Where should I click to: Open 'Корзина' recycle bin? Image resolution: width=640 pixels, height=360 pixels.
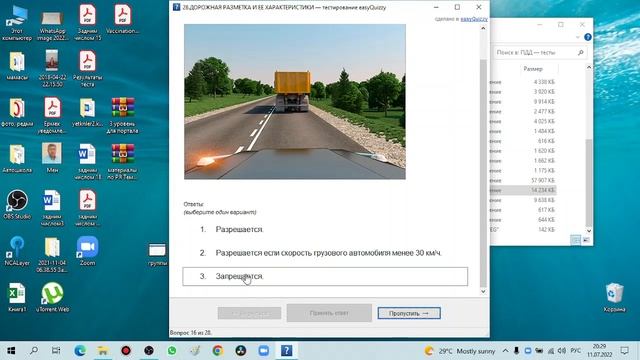click(x=614, y=298)
